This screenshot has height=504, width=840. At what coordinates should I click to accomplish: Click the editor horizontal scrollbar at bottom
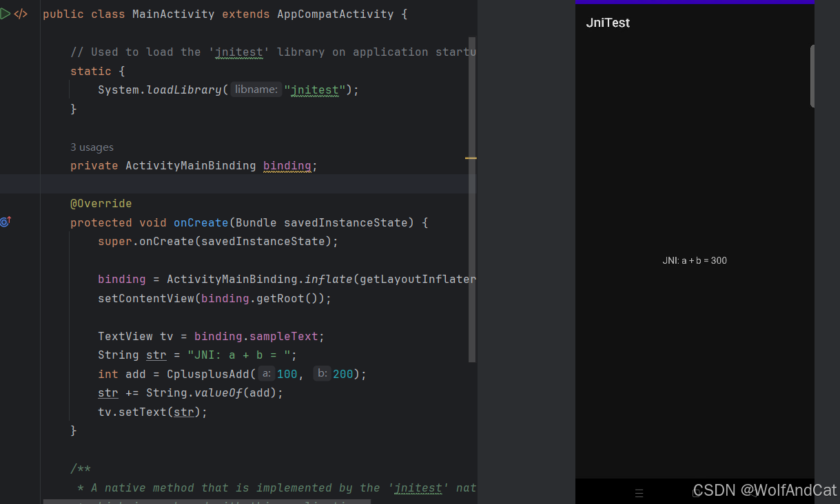207,501
